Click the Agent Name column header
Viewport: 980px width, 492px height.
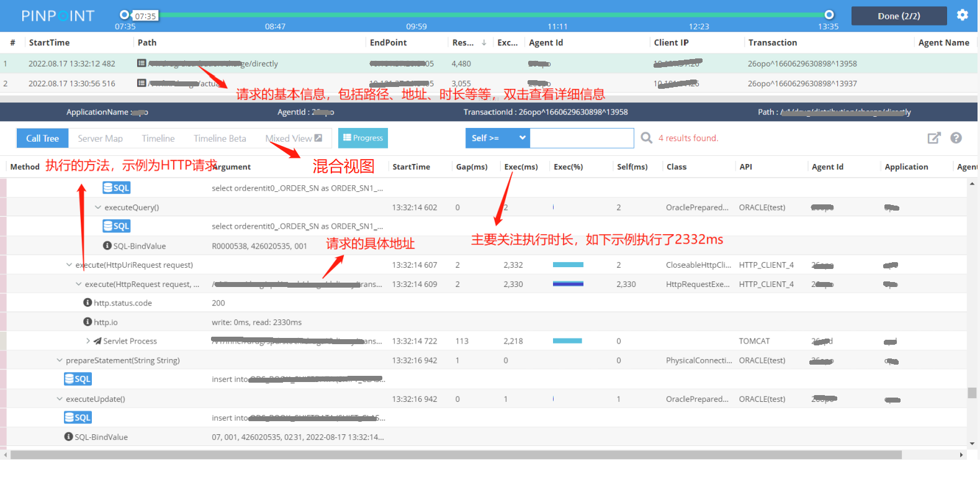tap(943, 43)
